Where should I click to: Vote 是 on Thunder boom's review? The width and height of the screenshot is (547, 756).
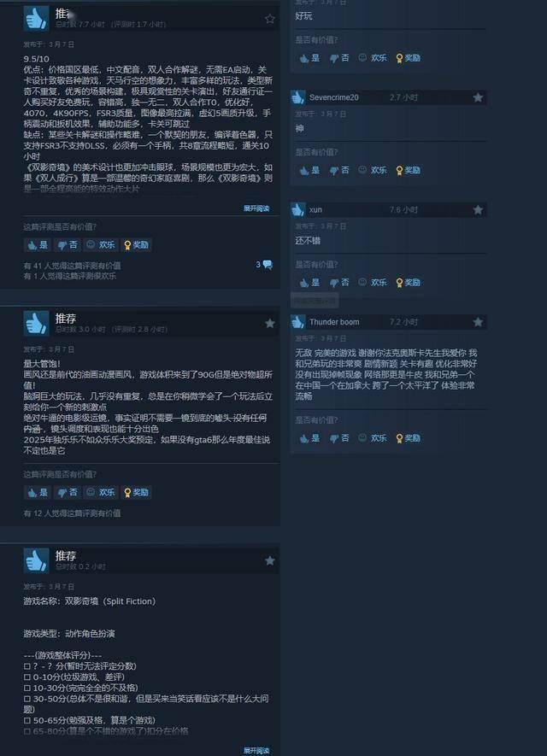coord(309,437)
